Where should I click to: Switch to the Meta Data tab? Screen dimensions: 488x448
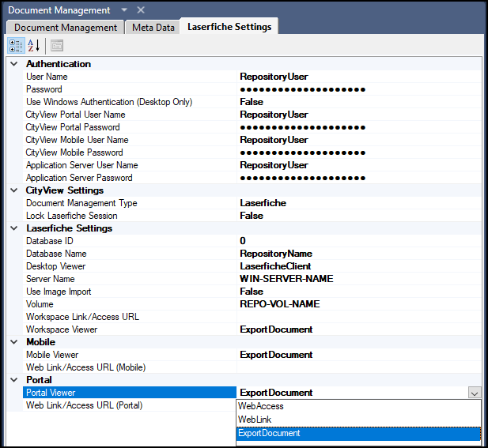coord(153,27)
